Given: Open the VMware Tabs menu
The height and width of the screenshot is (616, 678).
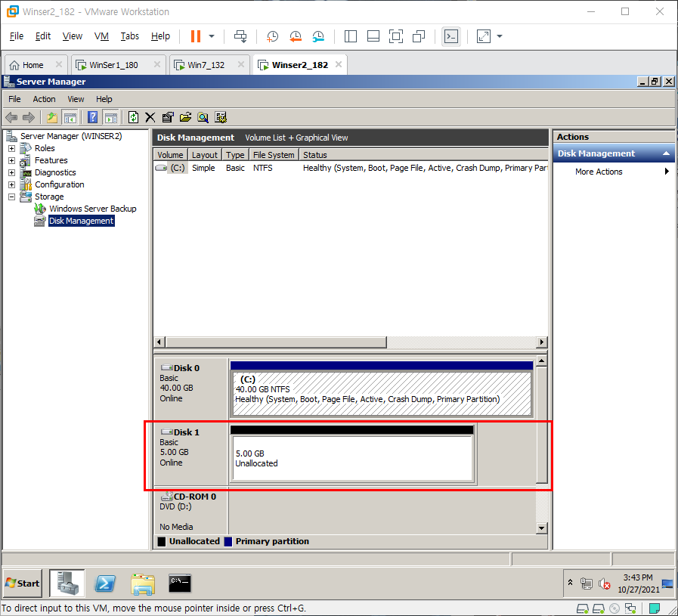Looking at the screenshot, I should (130, 36).
